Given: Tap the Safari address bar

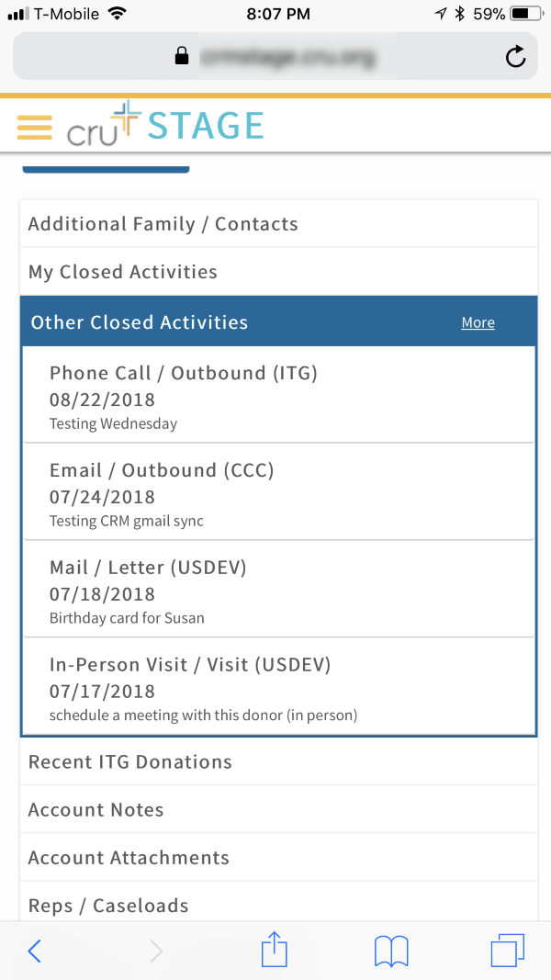Looking at the screenshot, I should pos(275,57).
